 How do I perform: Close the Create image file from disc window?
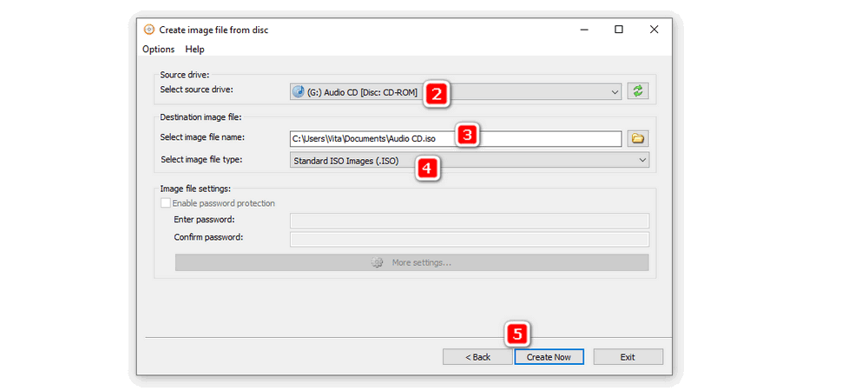tap(654, 30)
